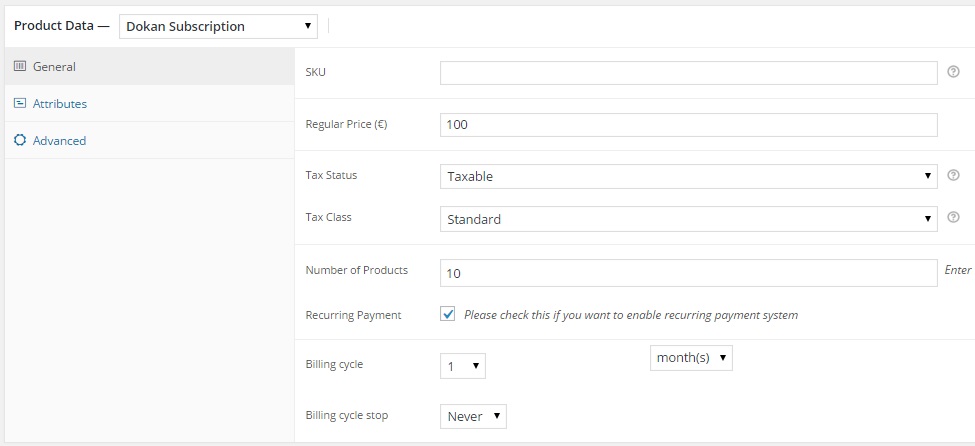Open the Tax Status Taxable dropdown
This screenshot has height=446, width=975.
click(688, 176)
